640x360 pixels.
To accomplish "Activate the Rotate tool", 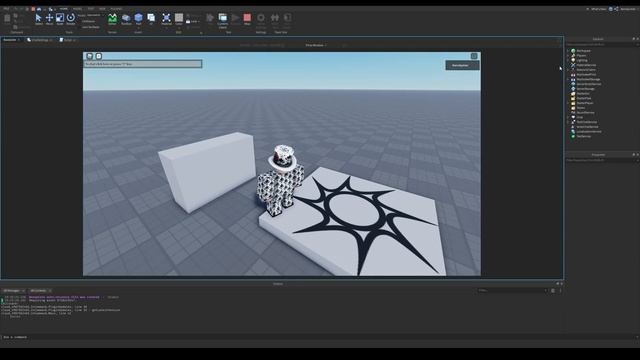I will click(x=71, y=19).
